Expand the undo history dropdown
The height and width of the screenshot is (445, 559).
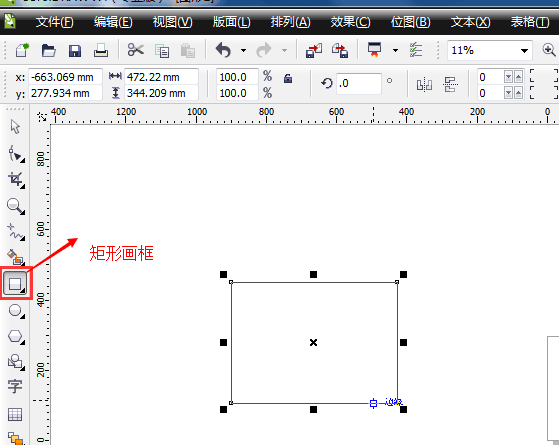(243, 50)
